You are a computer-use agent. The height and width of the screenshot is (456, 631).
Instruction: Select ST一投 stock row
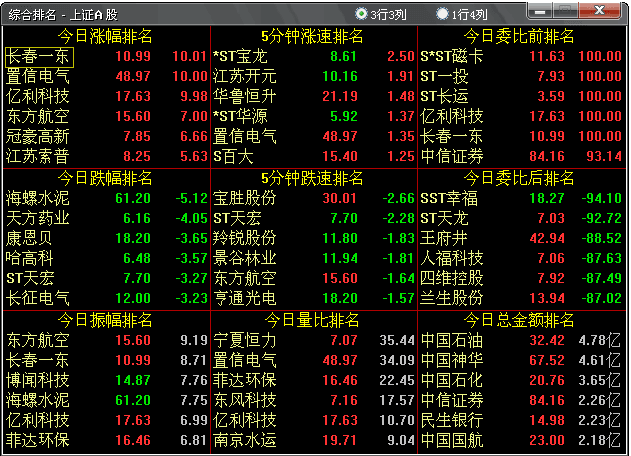522,76
